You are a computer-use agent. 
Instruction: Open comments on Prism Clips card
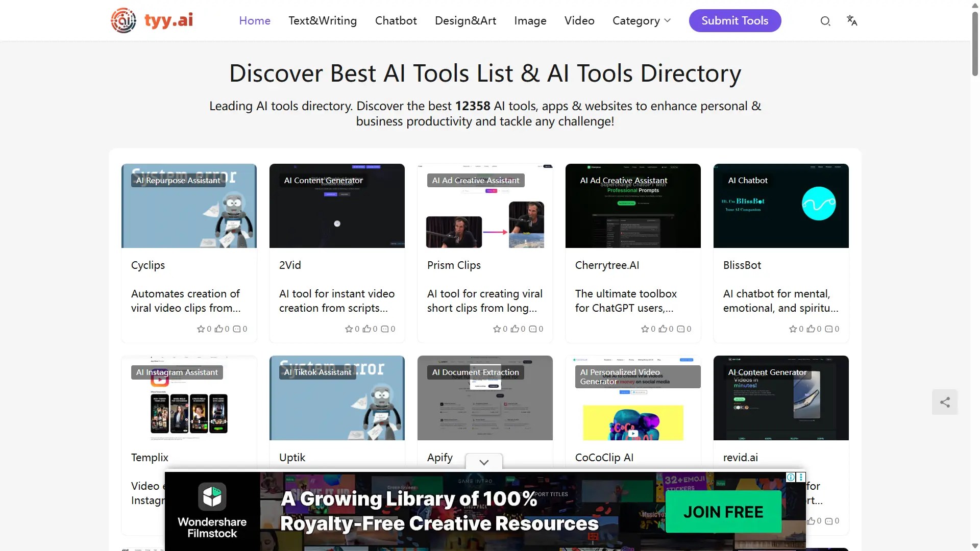coord(532,329)
